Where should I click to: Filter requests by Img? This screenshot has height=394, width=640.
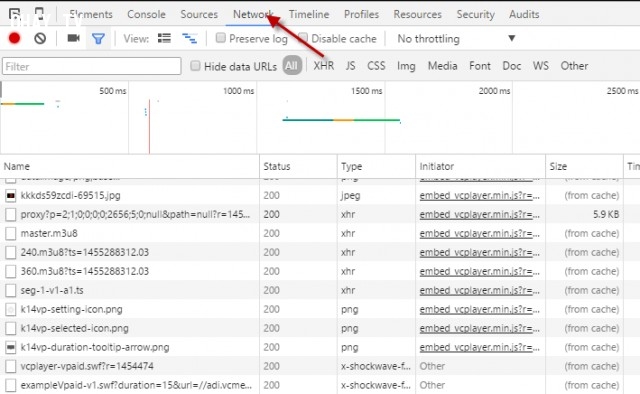pos(406,66)
